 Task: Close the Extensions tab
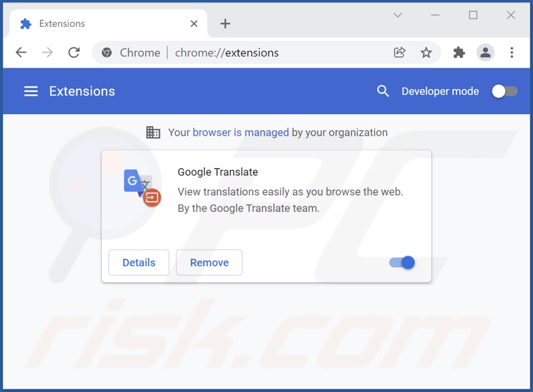click(x=194, y=24)
